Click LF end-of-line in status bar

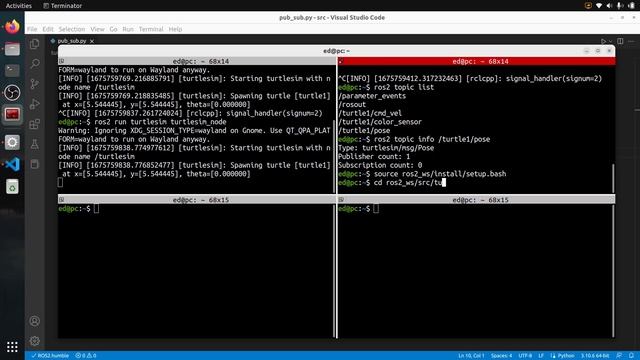(541, 356)
